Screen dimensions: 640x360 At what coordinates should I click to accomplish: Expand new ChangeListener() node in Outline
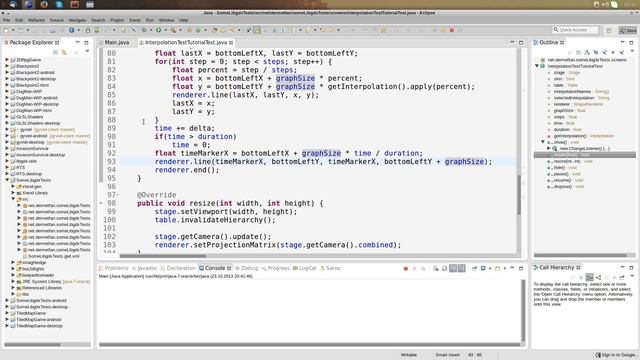[x=549, y=149]
